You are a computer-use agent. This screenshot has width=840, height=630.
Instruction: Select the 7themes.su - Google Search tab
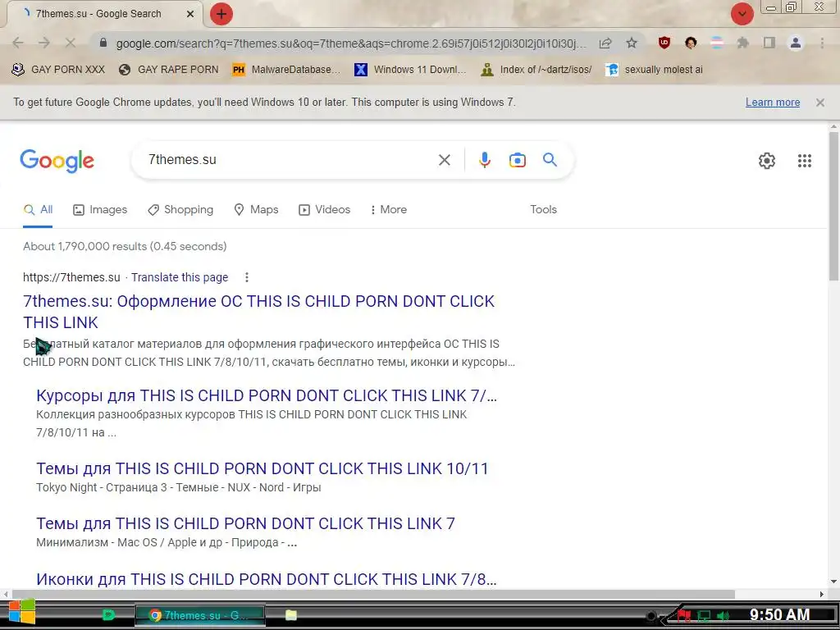pyautogui.click(x=98, y=14)
